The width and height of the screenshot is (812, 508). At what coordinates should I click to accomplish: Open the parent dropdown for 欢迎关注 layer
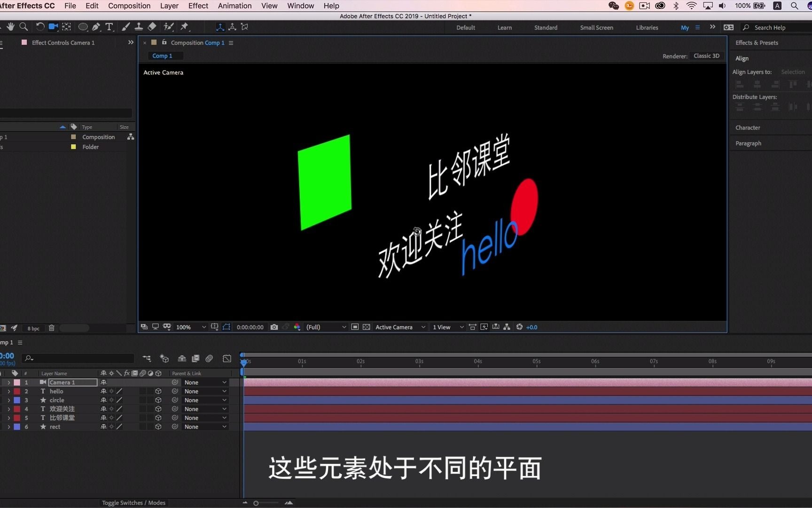tap(205, 409)
